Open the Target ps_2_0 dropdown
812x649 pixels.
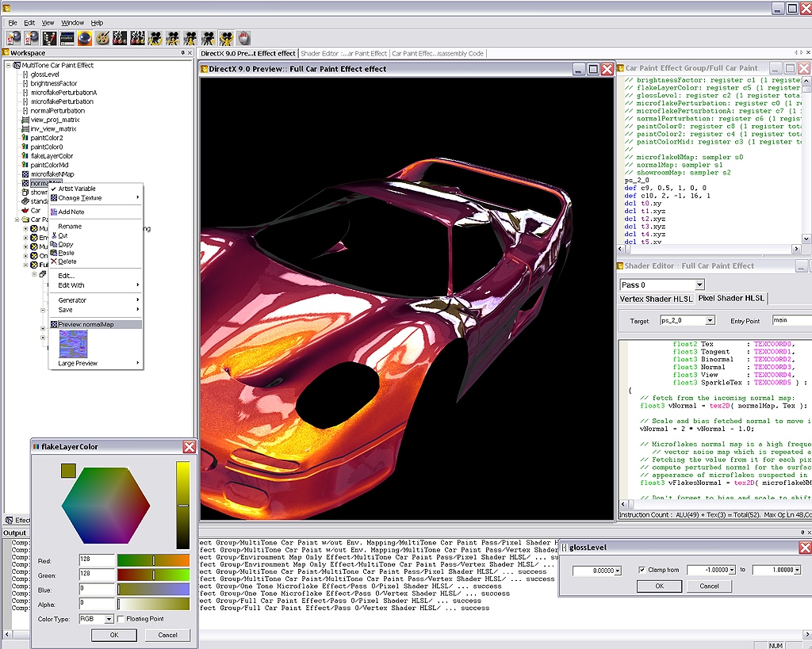pyautogui.click(x=708, y=320)
